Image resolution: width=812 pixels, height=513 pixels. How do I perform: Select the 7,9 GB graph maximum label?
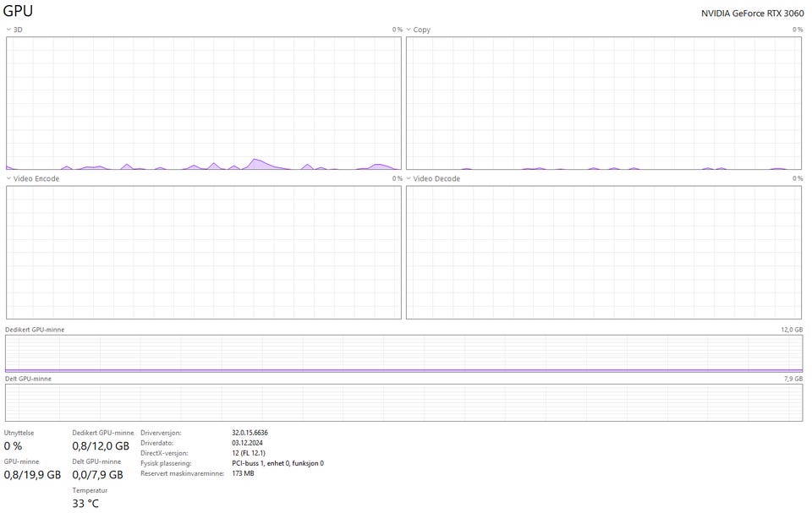(x=793, y=379)
